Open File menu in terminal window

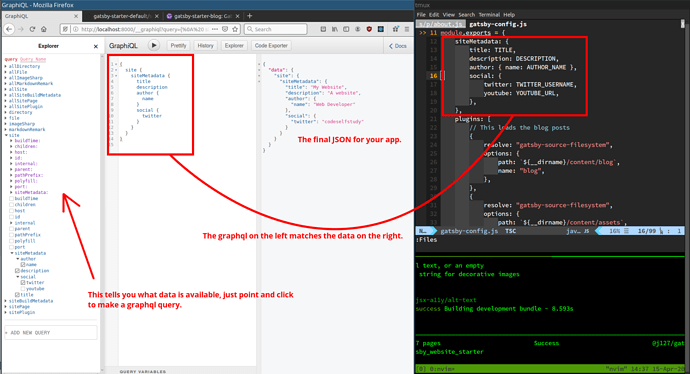click(x=421, y=15)
